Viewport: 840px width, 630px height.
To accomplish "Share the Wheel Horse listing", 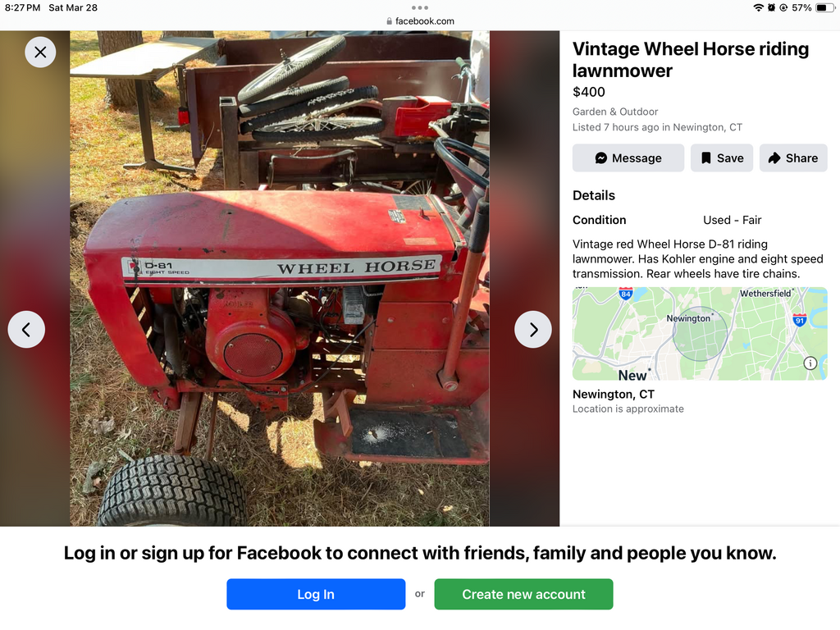I will point(793,158).
